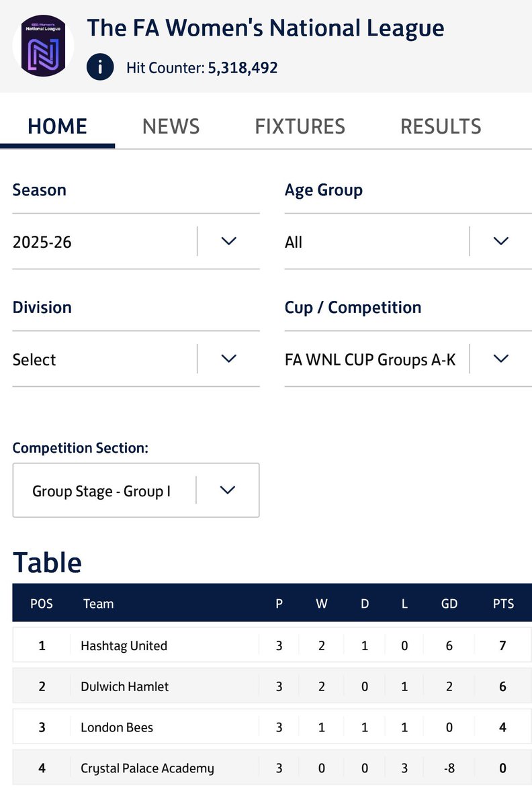Open the Cup / Competition dropdown chevron
This screenshot has height=806, width=532.
(x=501, y=359)
